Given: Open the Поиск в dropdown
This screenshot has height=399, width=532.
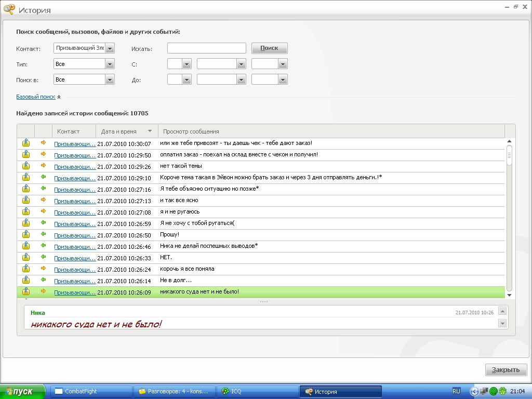Looking at the screenshot, I should coord(110,79).
